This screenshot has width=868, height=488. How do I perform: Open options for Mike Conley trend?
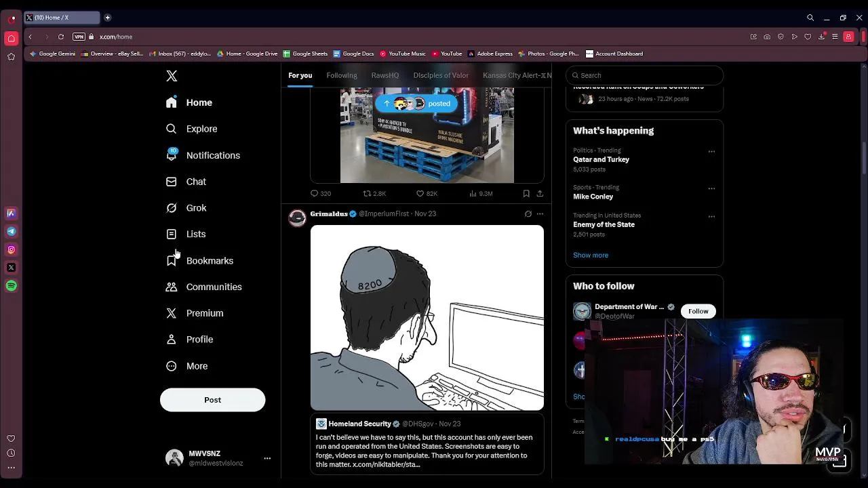point(711,188)
